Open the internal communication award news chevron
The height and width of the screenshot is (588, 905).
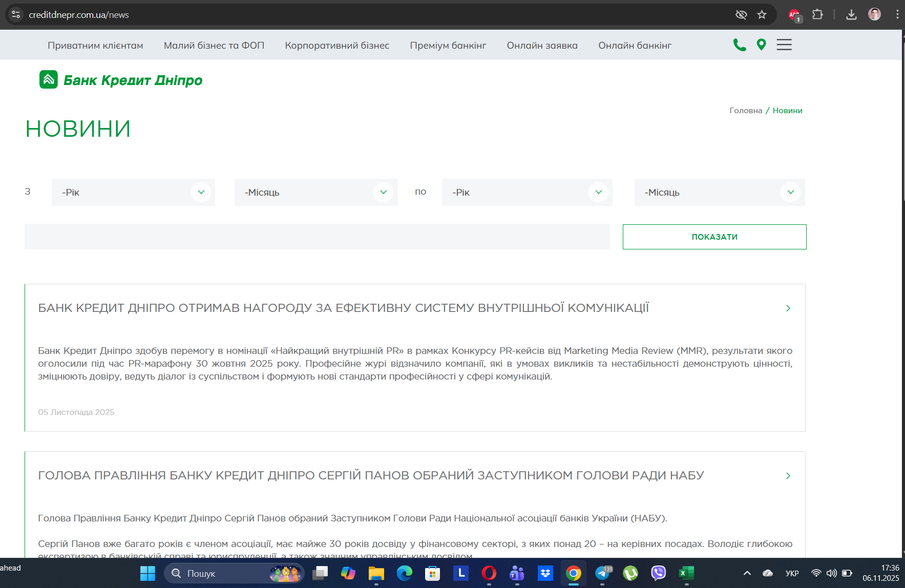pyautogui.click(x=788, y=308)
